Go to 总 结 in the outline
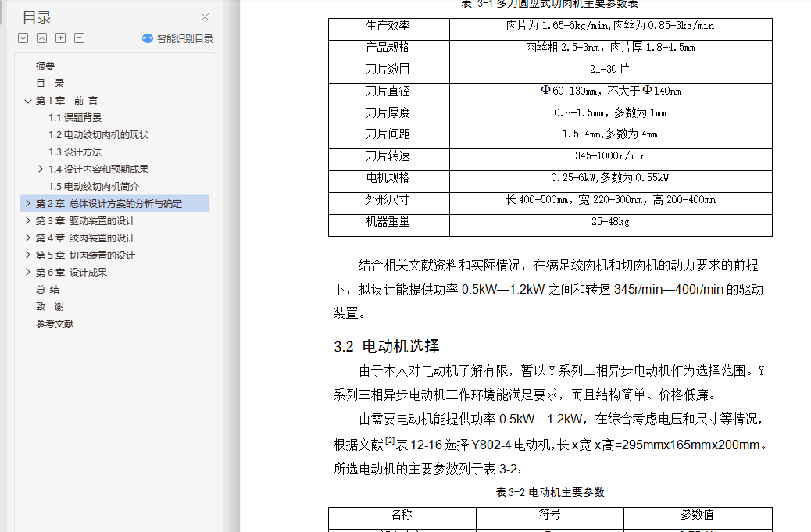The image size is (811, 532). [x=48, y=290]
